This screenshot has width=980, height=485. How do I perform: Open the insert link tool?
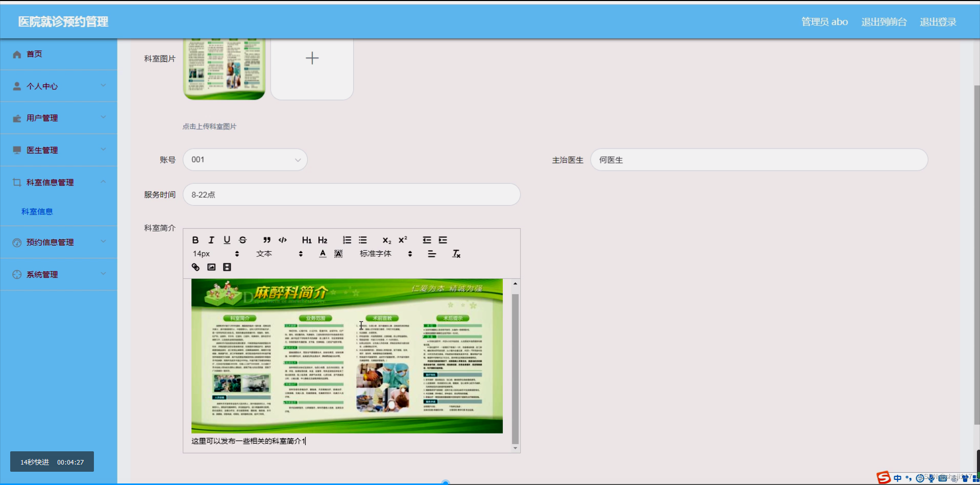coord(195,266)
